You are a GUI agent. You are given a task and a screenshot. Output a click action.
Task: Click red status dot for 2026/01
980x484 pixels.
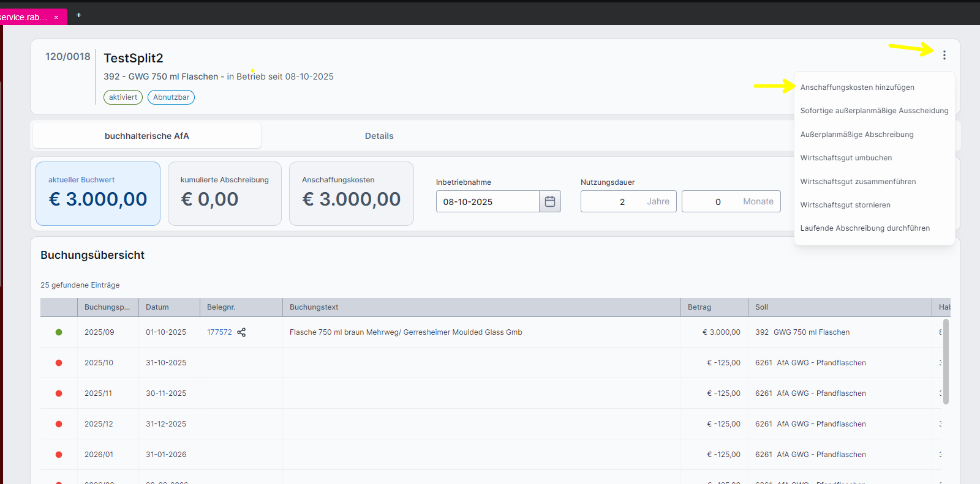(59, 455)
